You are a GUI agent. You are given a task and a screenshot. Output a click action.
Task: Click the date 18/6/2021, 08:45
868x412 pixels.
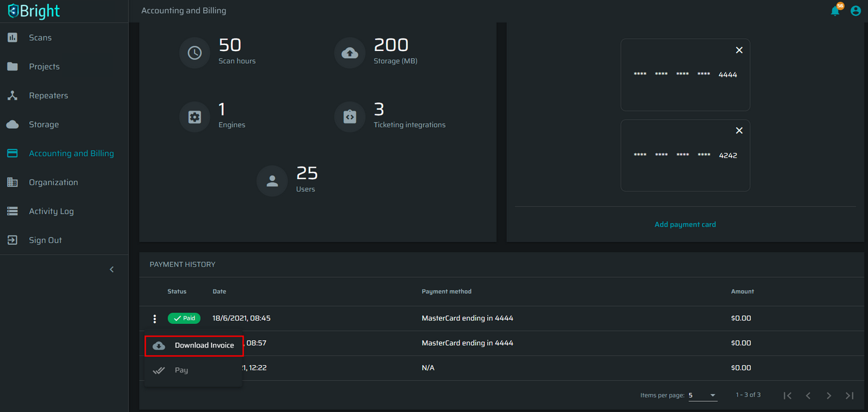pos(241,318)
